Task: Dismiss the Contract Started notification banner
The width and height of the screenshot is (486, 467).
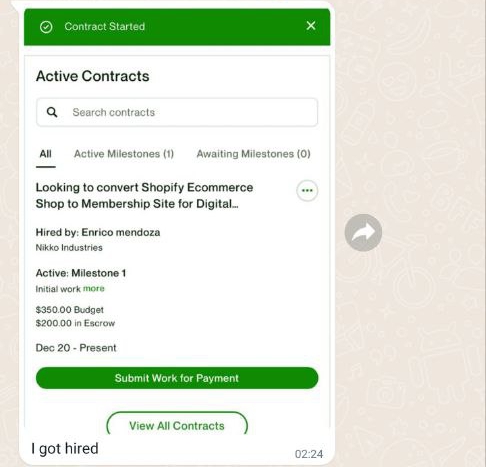Action: point(311,26)
